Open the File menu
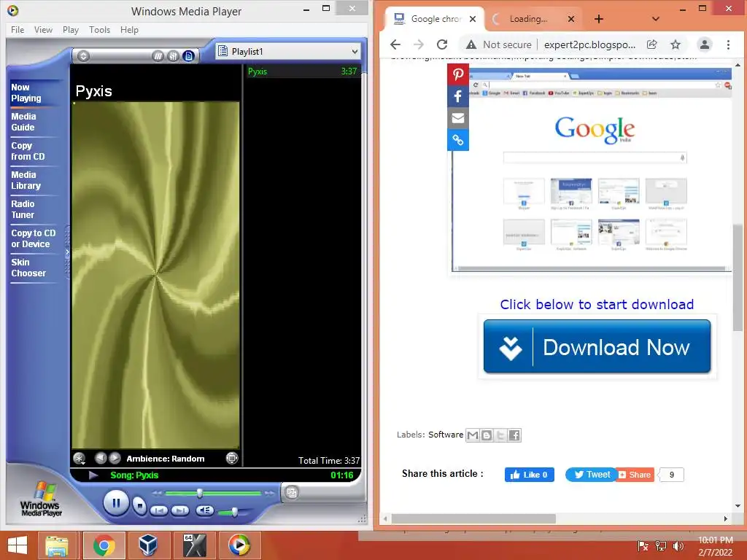The image size is (747, 560). 18,29
